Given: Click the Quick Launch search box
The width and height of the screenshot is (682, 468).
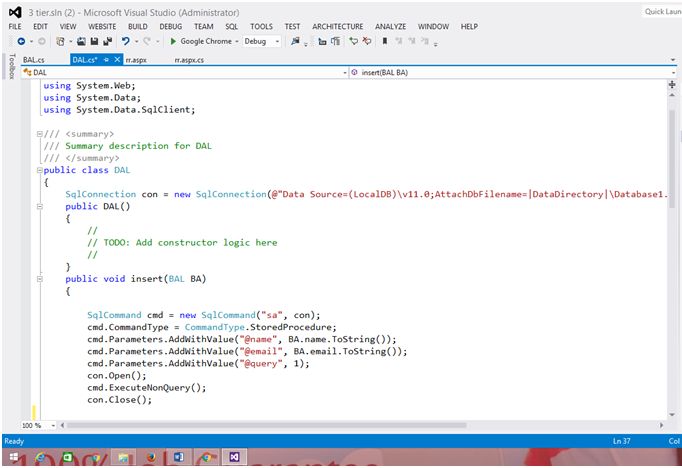Looking at the screenshot, I should point(662,12).
